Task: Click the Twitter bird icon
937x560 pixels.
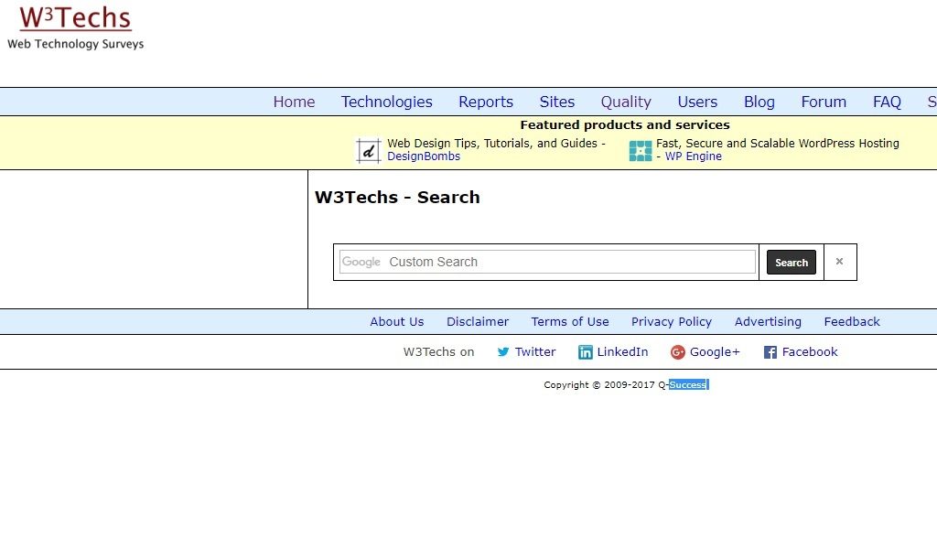Action: pos(503,352)
